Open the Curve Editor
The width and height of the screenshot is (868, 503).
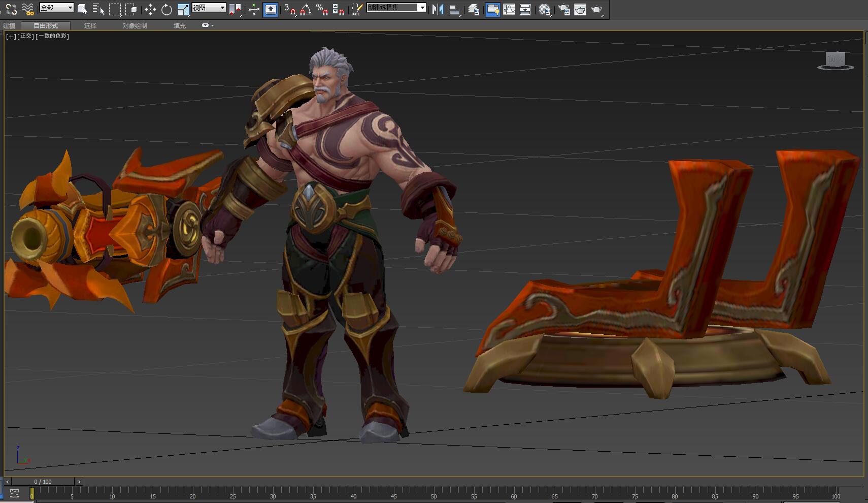(x=509, y=9)
